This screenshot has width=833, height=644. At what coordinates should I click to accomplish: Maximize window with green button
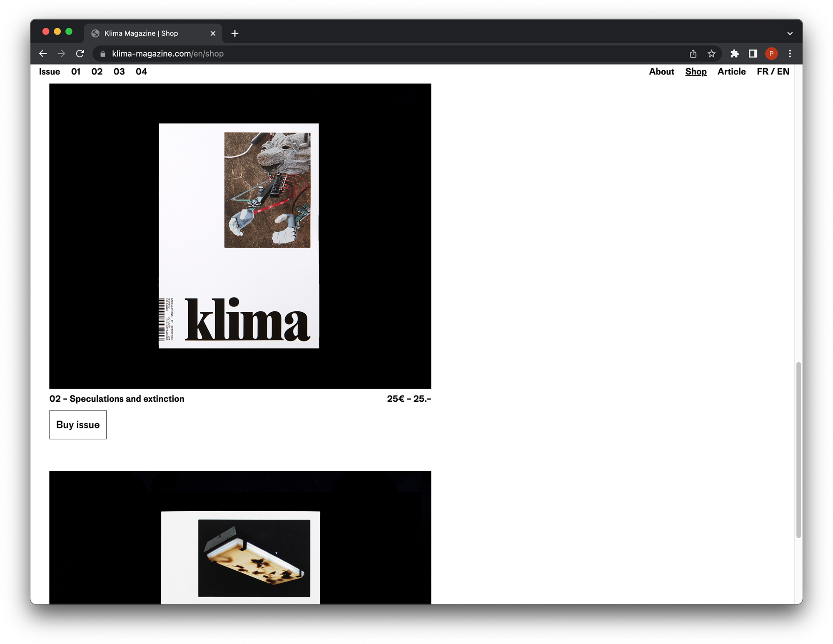click(69, 32)
